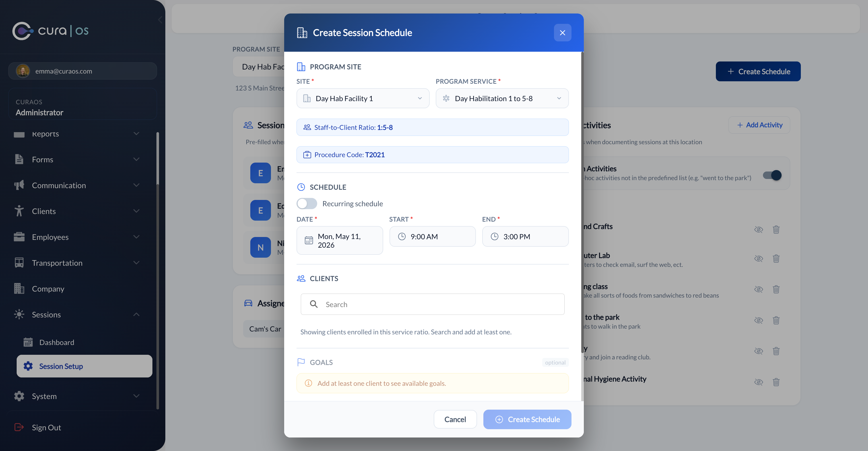
Task: Click the Clients search field
Action: tap(432, 304)
